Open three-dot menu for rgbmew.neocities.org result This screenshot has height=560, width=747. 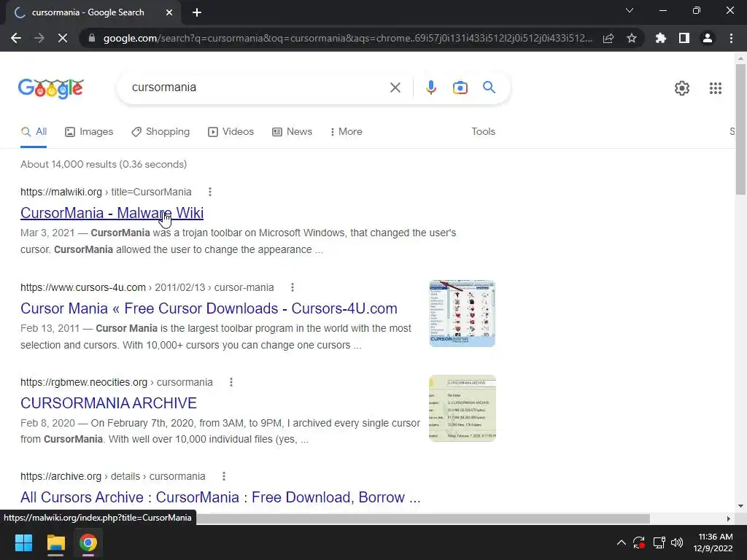231,382
